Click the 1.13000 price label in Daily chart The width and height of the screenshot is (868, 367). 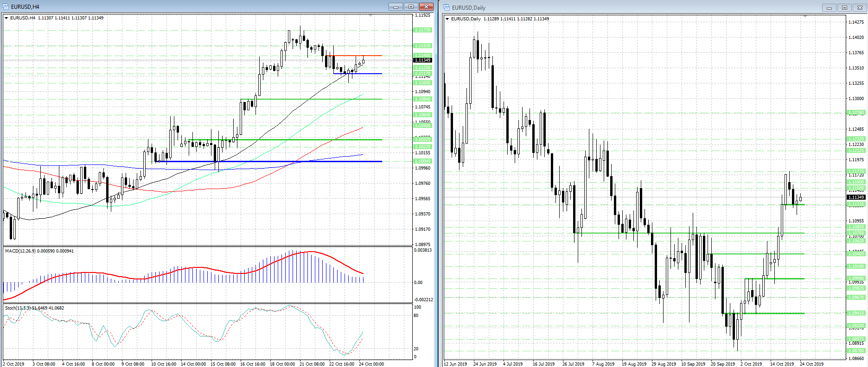[x=856, y=99]
